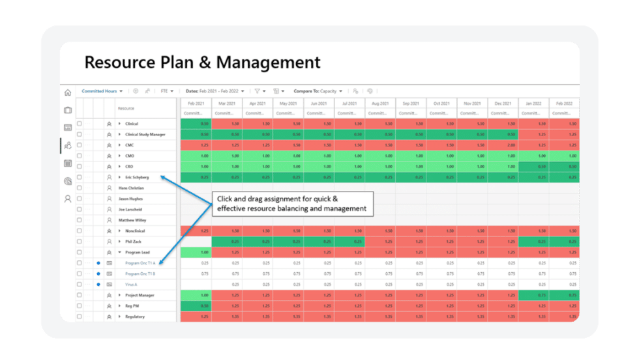Click the person icon in Eric Schyberg row
Screen dimensions: 639x364
point(110,178)
